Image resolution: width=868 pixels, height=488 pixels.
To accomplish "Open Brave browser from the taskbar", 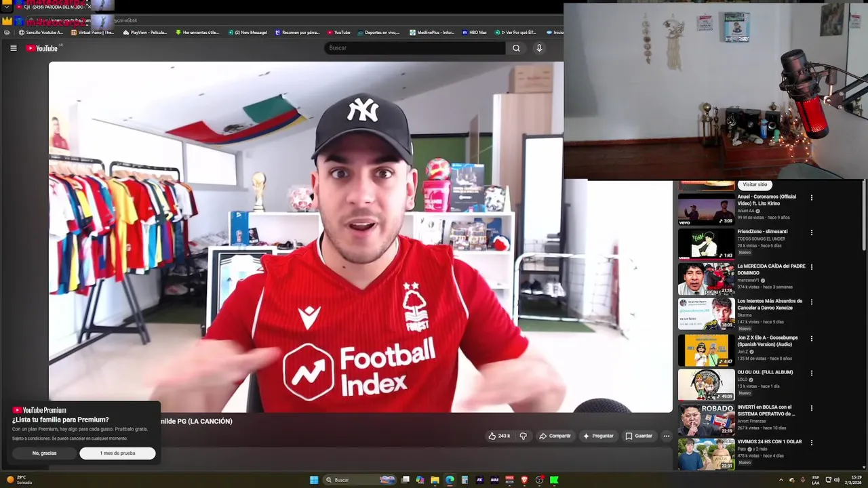I will (524, 480).
